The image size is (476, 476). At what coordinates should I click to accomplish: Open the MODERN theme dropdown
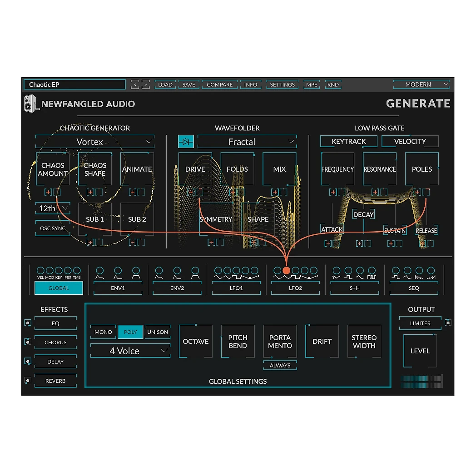(x=421, y=84)
